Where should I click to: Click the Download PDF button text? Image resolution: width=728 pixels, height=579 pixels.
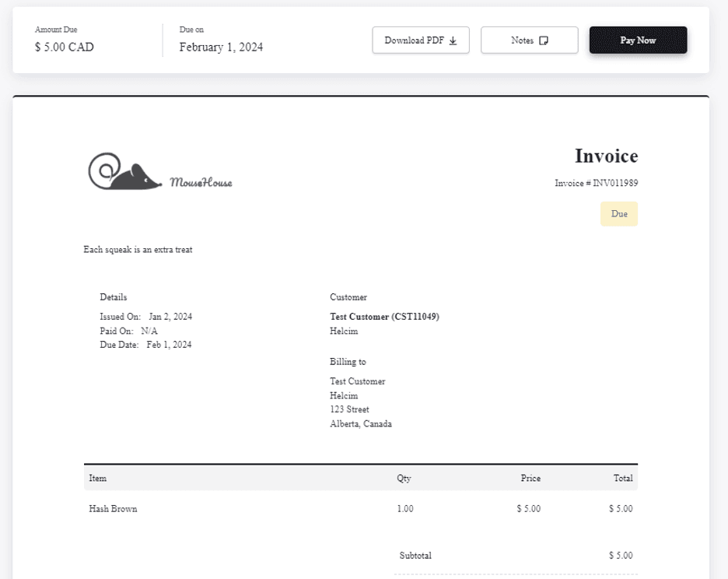[415, 40]
